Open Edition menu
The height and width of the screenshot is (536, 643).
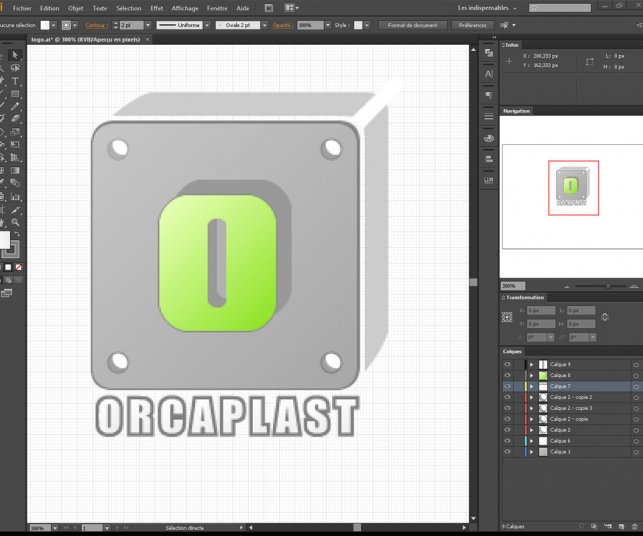click(x=50, y=8)
